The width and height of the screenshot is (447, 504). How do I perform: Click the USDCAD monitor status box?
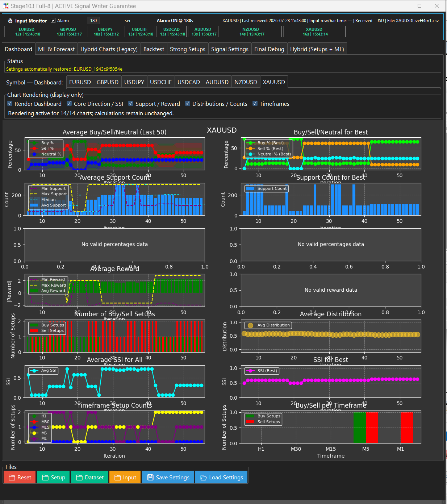click(x=171, y=32)
